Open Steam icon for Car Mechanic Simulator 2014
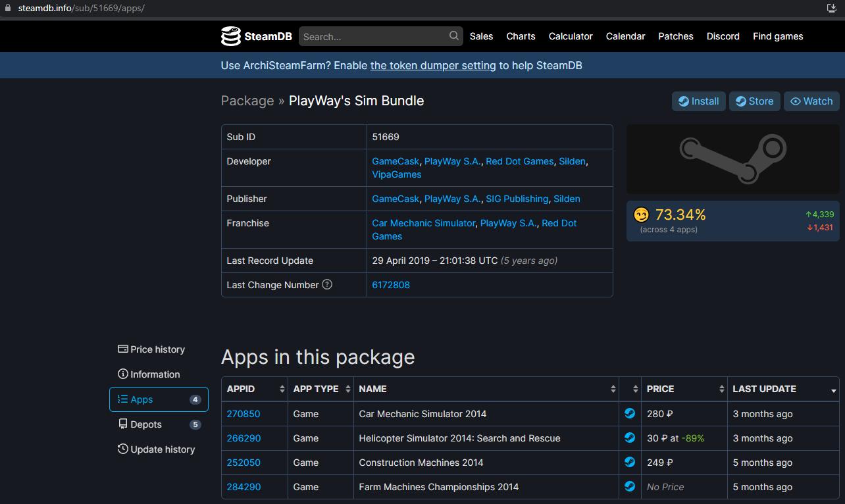This screenshot has height=504, width=845. (x=630, y=414)
